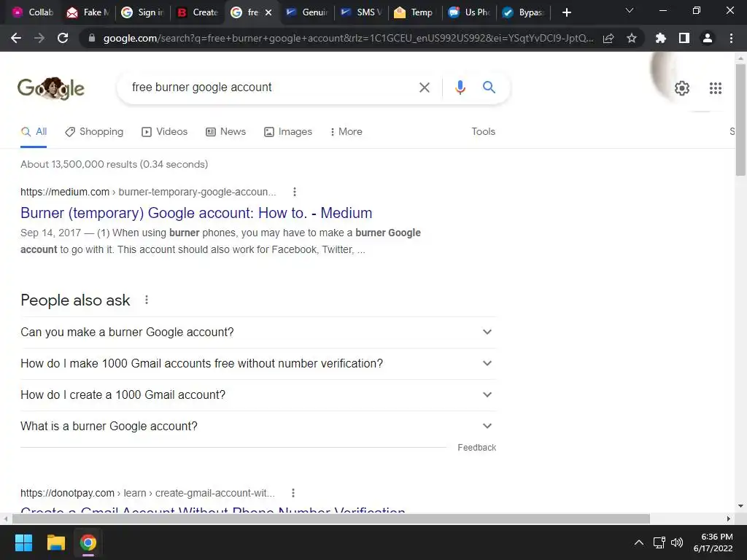The image size is (747, 560).
Task: Select the Images results filter
Action: tap(288, 132)
